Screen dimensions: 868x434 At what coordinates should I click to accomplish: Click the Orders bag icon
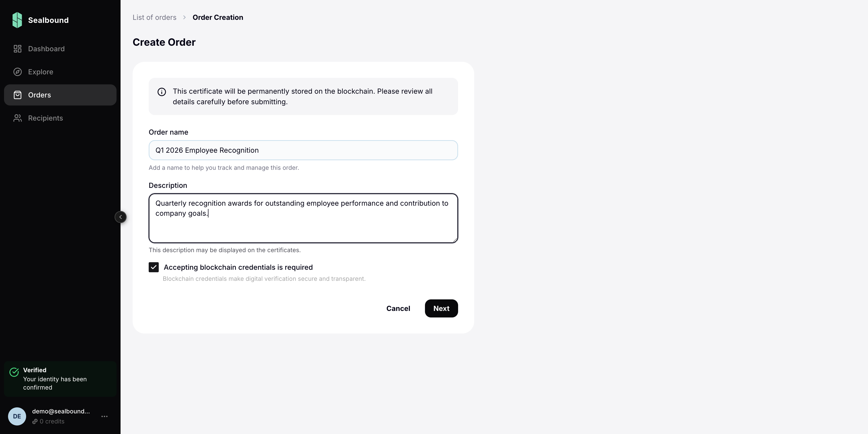(18, 95)
